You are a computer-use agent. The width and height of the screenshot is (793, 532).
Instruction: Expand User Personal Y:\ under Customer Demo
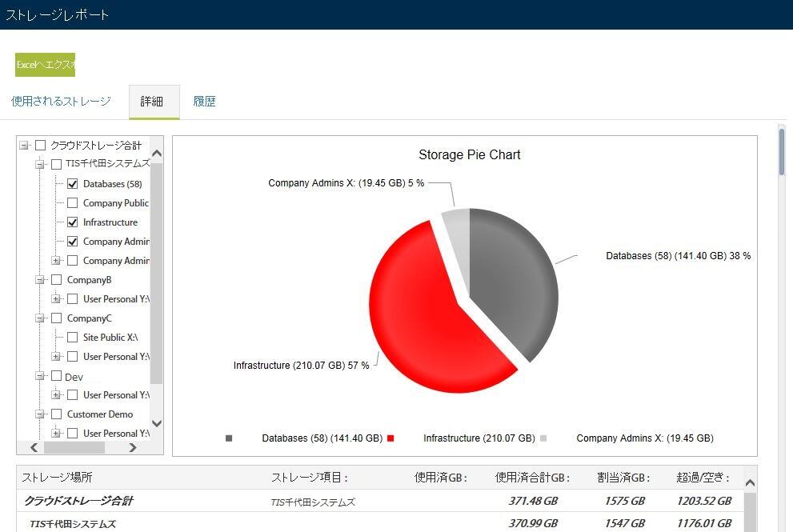tap(56, 434)
